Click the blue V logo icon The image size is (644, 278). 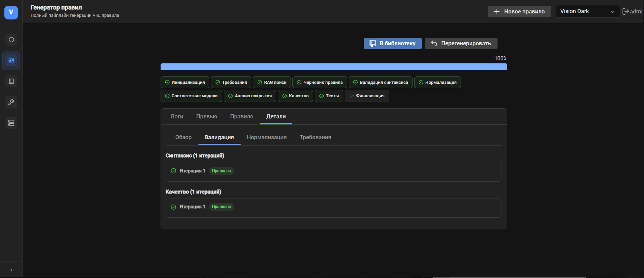click(x=11, y=12)
